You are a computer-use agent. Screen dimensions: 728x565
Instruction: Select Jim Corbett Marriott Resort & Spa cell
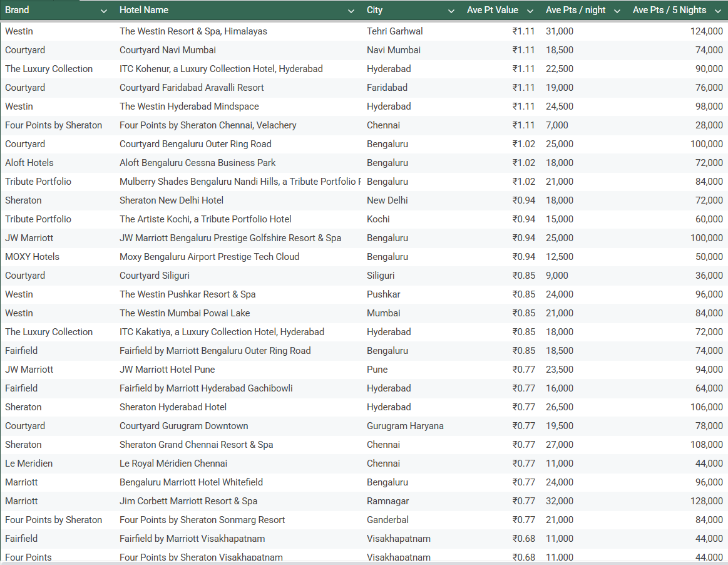(x=188, y=501)
